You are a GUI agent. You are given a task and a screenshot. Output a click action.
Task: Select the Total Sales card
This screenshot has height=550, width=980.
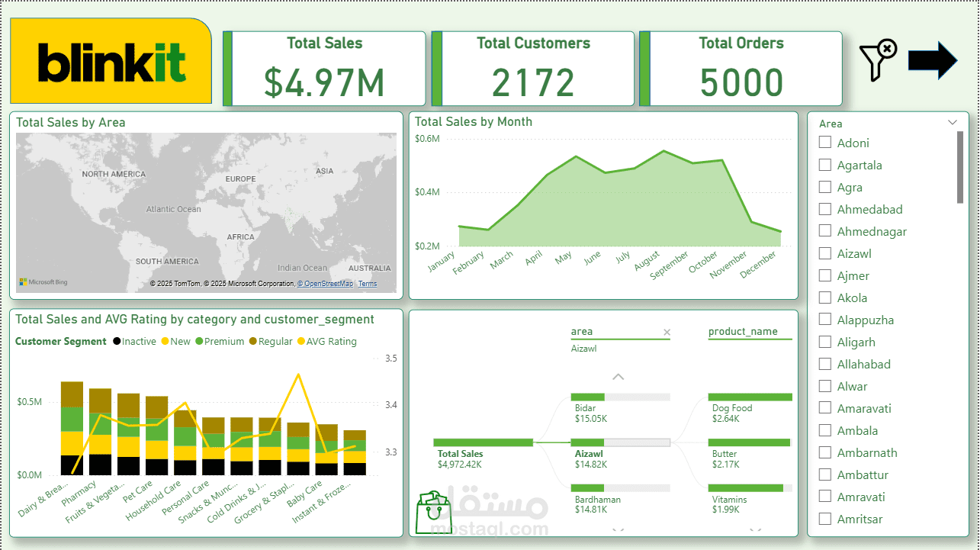(x=324, y=69)
